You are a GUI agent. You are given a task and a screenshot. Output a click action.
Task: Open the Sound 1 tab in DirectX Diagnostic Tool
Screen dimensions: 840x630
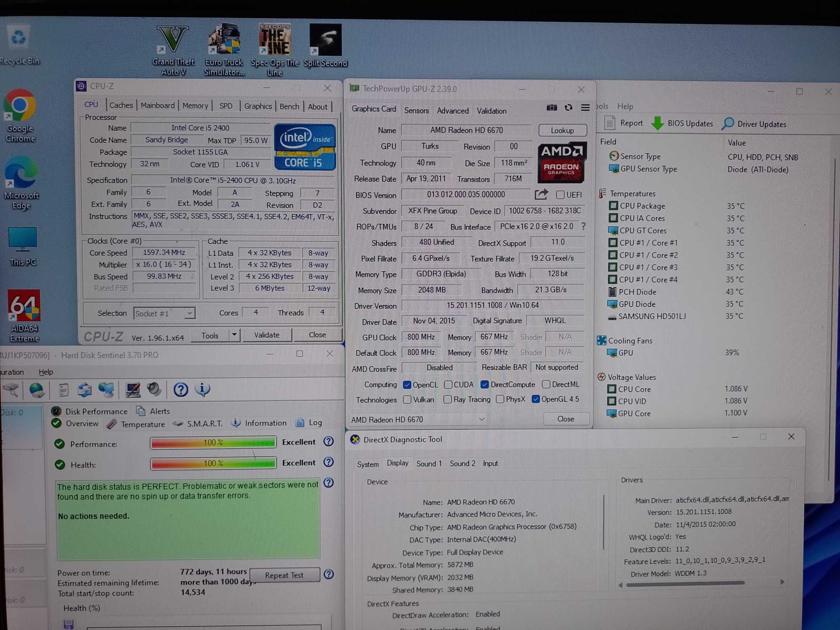(429, 464)
